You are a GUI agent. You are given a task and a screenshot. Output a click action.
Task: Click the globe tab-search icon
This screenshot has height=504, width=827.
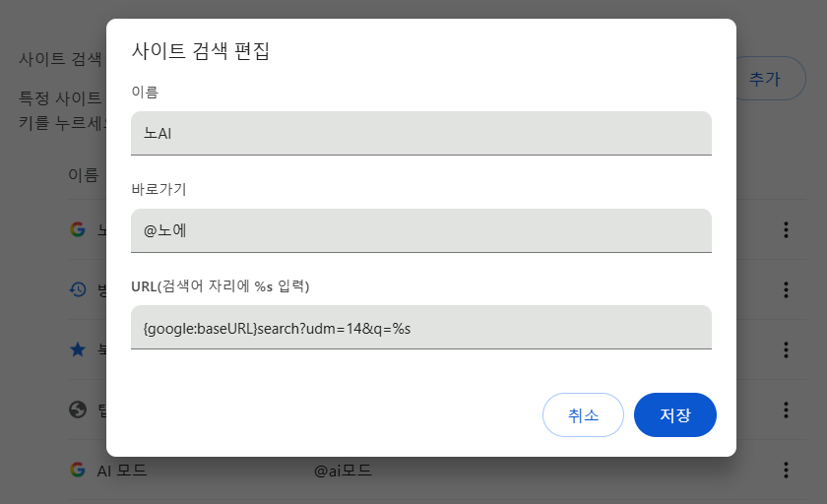click(78, 409)
